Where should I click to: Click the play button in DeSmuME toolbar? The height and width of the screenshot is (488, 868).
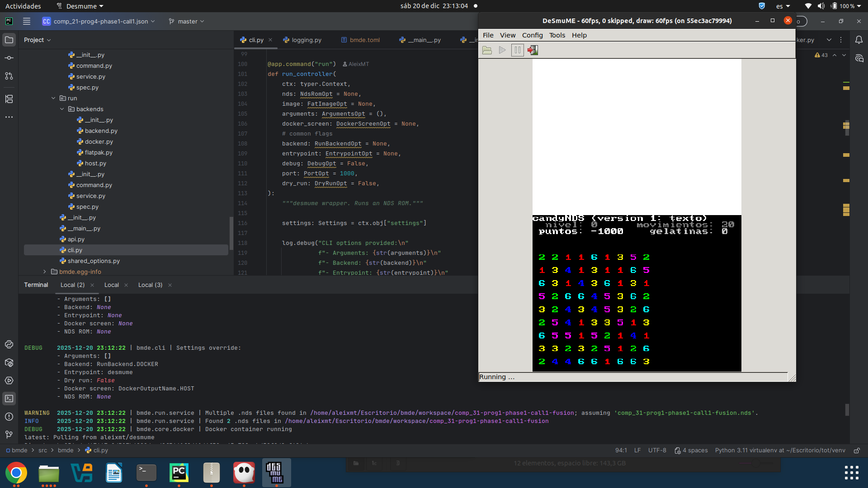pos(502,50)
